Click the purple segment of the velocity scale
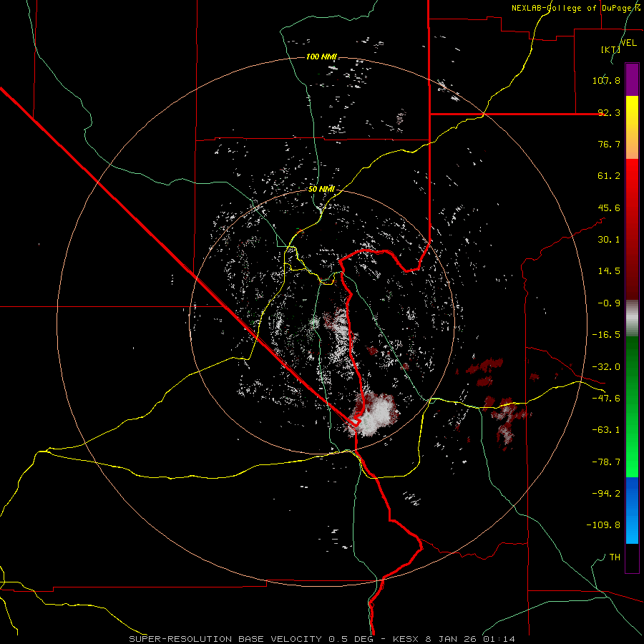644x644 pixels. coord(632,79)
